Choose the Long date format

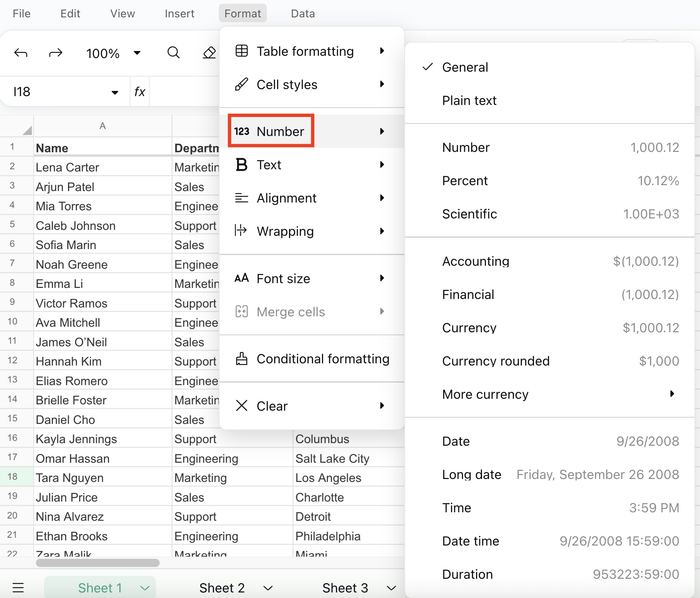coord(472,474)
